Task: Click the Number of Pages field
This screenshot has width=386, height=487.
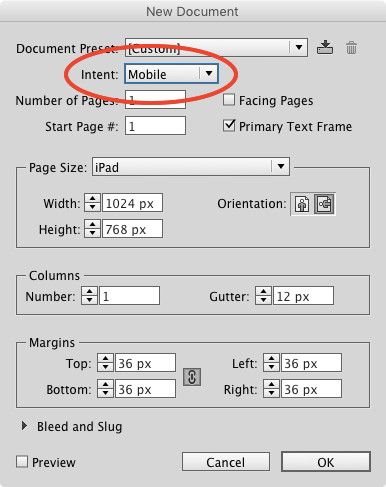Action: tap(155, 99)
